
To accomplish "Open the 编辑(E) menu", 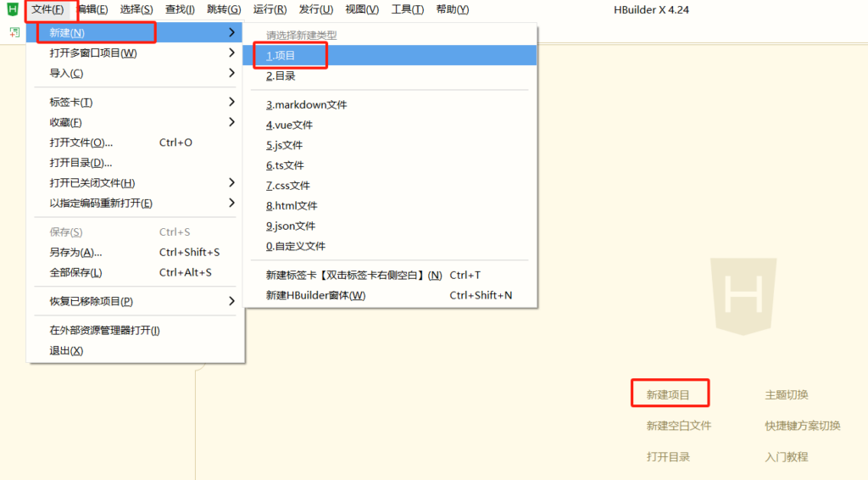I will pos(92,9).
